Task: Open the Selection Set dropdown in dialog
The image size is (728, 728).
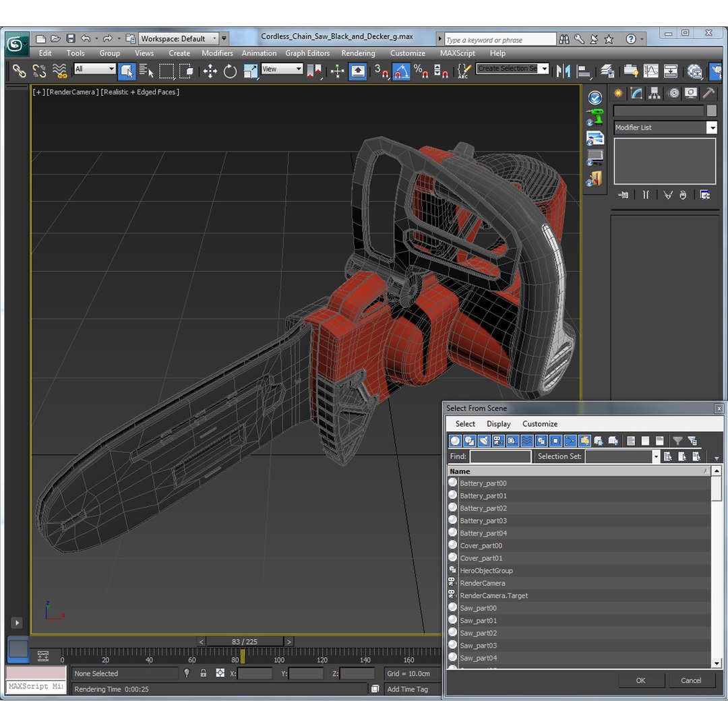Action: pyautogui.click(x=656, y=456)
